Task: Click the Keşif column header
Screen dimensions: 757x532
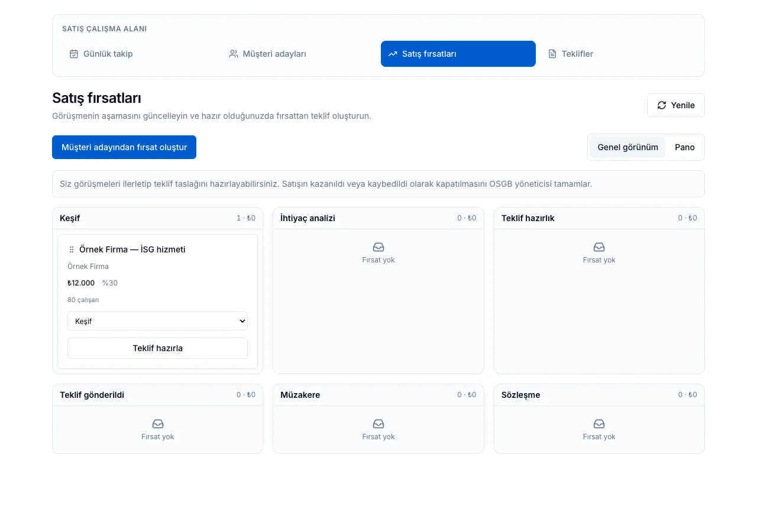Action: pos(157,218)
